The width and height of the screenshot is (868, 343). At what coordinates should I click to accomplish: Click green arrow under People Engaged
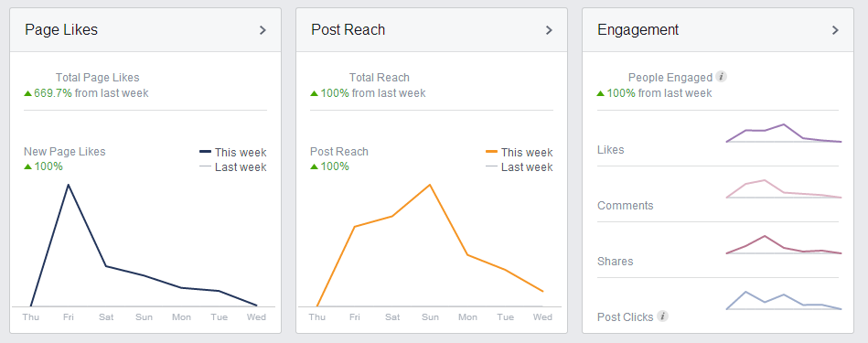600,93
